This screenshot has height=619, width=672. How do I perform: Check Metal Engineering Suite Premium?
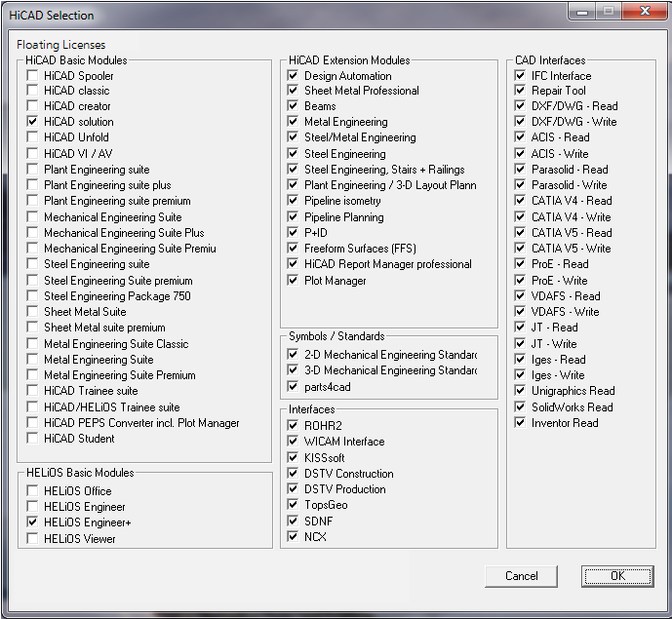point(32,375)
